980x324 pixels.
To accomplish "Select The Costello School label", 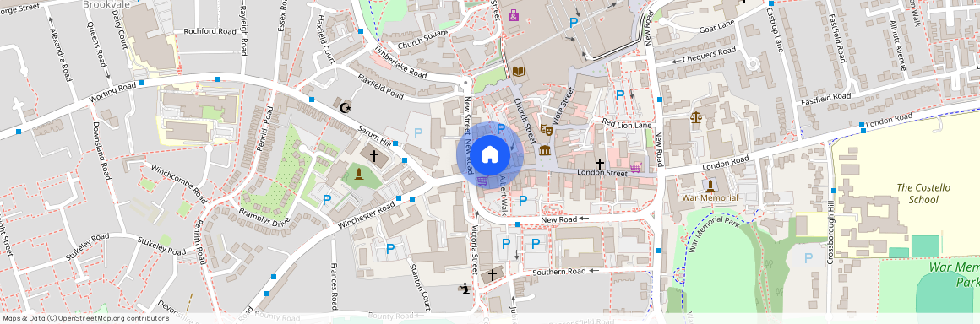I will pyautogui.click(x=923, y=193).
